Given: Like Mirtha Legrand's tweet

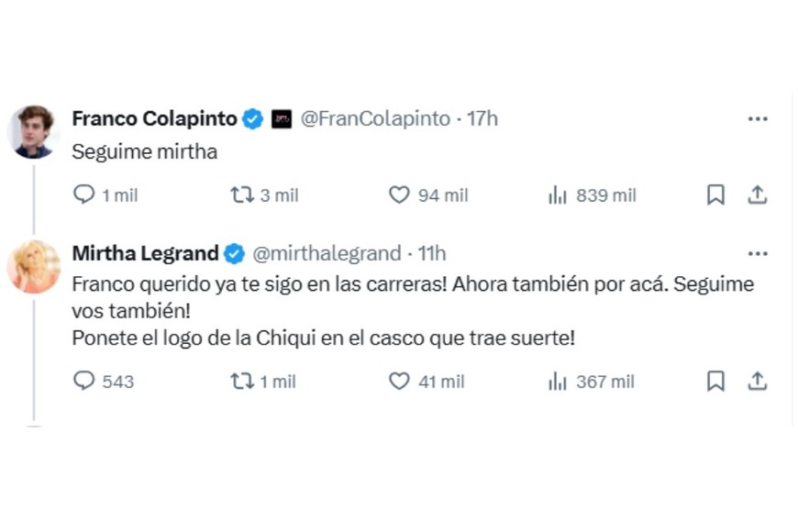Looking at the screenshot, I should coord(399,381).
